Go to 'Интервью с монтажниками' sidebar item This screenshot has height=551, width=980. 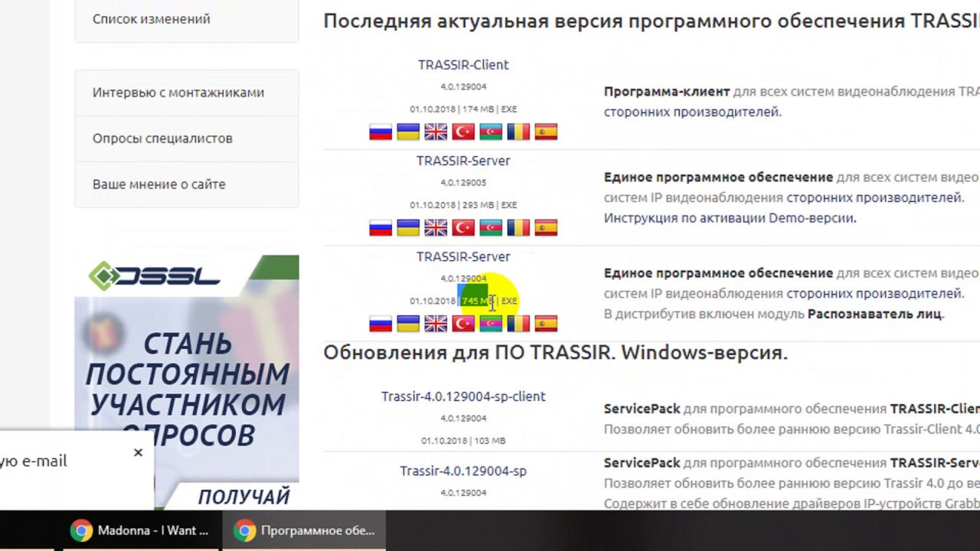click(186, 93)
